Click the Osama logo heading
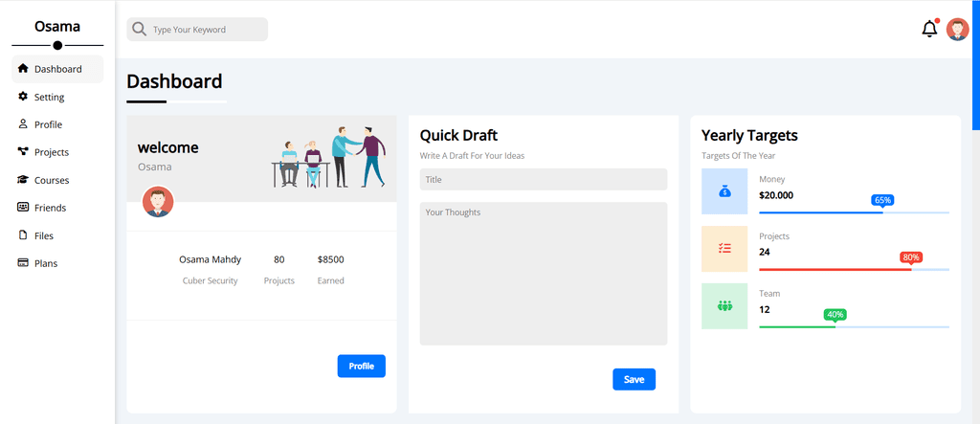This screenshot has height=424, width=980. coord(57,26)
